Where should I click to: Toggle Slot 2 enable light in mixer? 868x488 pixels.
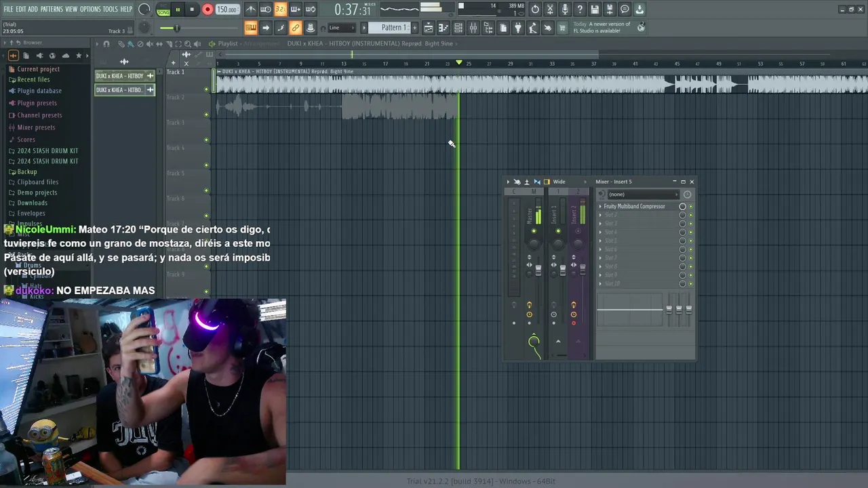691,215
